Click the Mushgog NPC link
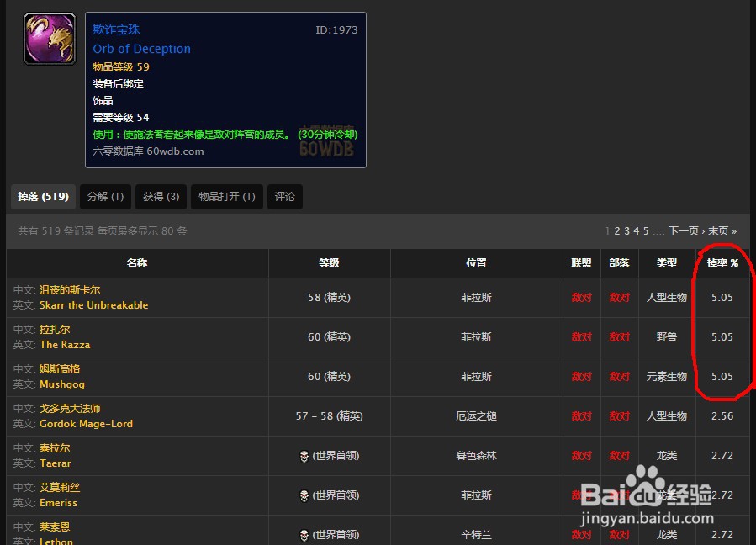Viewport: 756px width, 545px height. click(61, 384)
